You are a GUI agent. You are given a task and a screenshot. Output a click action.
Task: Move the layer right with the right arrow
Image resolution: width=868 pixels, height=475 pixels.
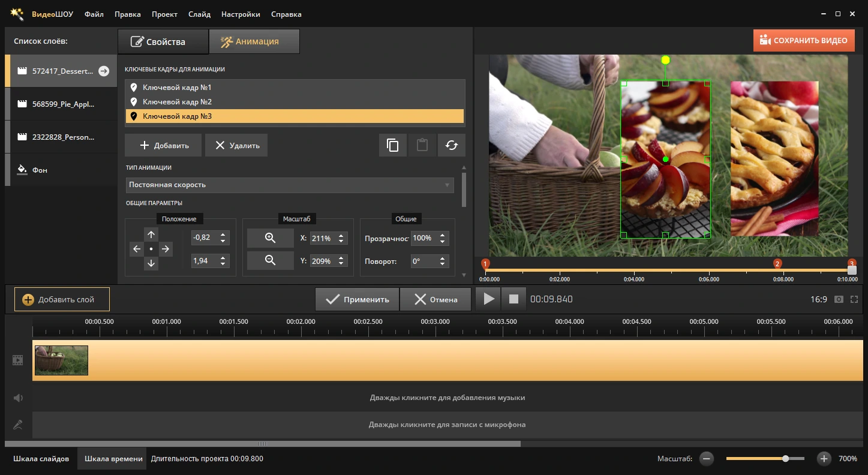click(x=166, y=249)
